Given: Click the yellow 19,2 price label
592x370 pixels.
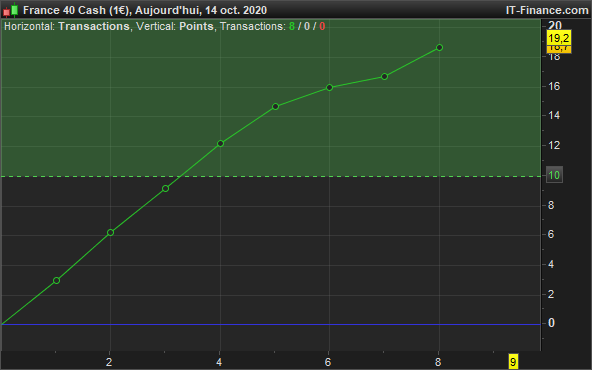Looking at the screenshot, I should (559, 38).
